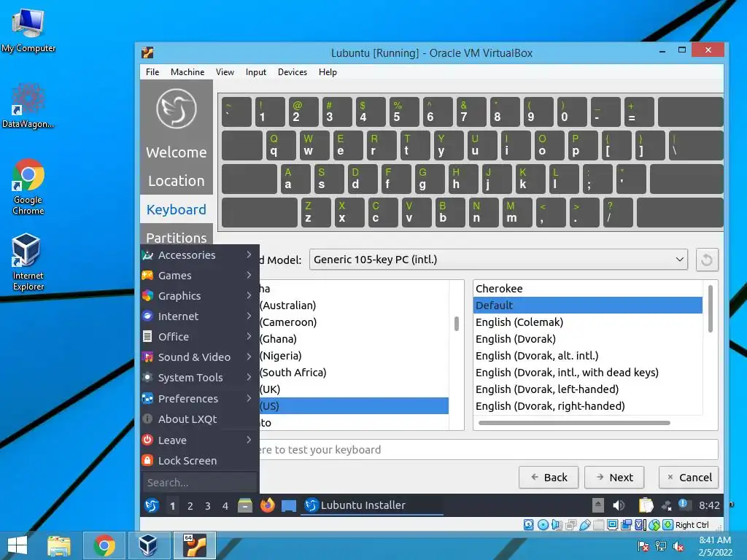Image resolution: width=747 pixels, height=560 pixels.
Task: Click the eject removable media icon in Lubuntu tray
Action: (x=598, y=505)
